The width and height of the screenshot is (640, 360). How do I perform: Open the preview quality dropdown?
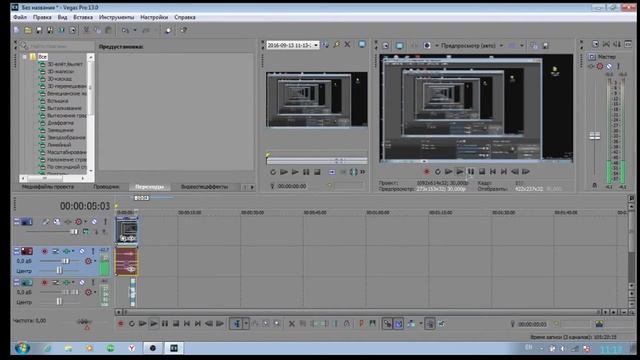pyautogui.click(x=501, y=46)
